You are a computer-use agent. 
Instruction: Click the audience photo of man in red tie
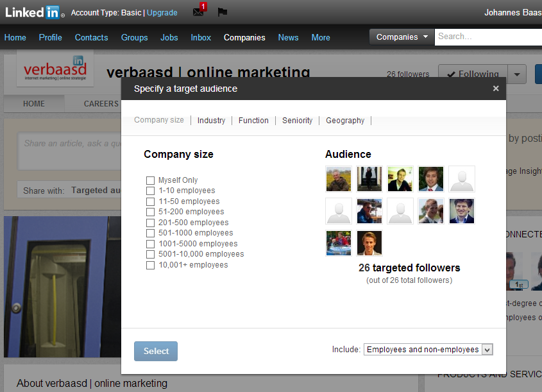pyautogui.click(x=431, y=179)
